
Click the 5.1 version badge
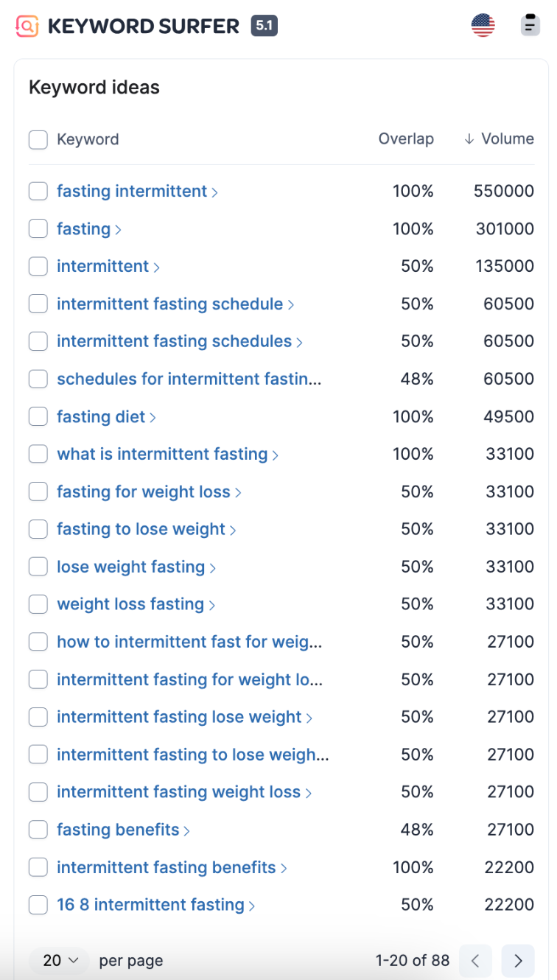pyautogui.click(x=264, y=27)
